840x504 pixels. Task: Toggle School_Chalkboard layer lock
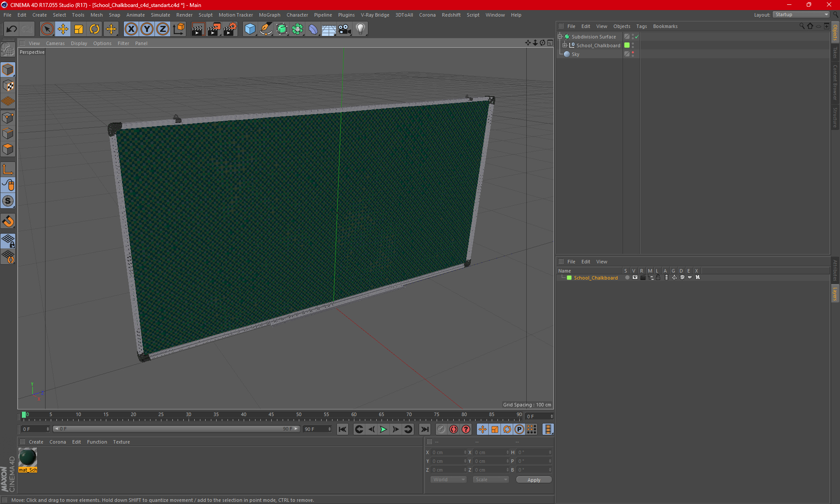tap(658, 277)
